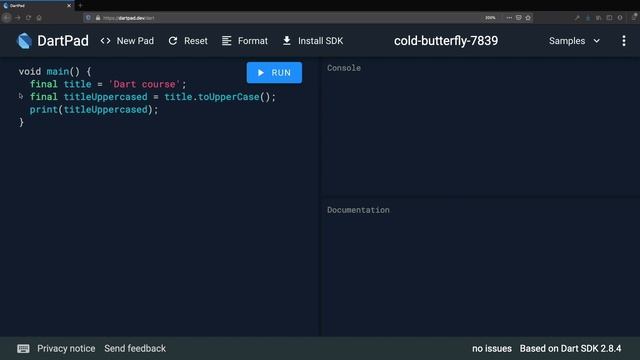Image resolution: width=640 pixels, height=360 pixels.
Task: Click the tracking protection shield icon
Action: [88, 18]
